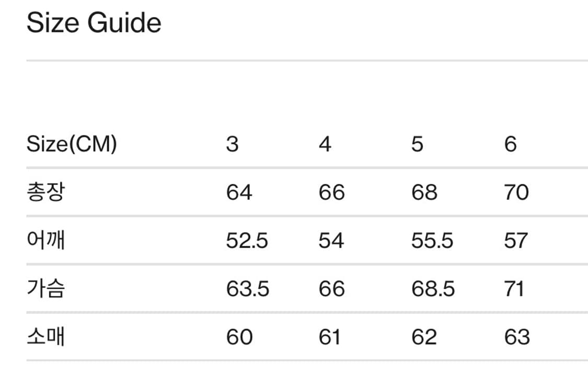
Task: Click the Size(CM) header label
Action: 72,144
